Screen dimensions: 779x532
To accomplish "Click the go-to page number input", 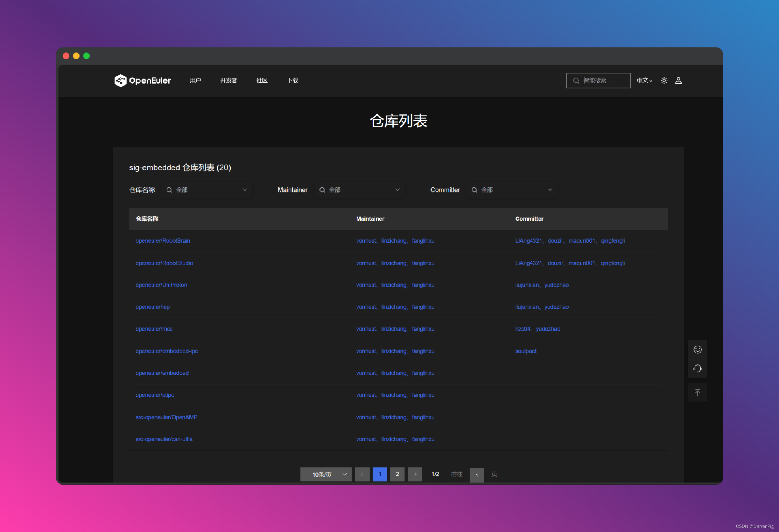I will (x=477, y=475).
